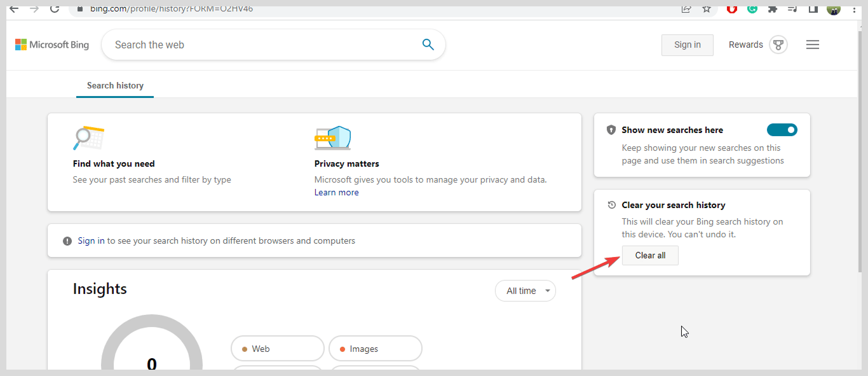Select the Web filter pill
Screen dimensions: 868x376
[277, 348]
